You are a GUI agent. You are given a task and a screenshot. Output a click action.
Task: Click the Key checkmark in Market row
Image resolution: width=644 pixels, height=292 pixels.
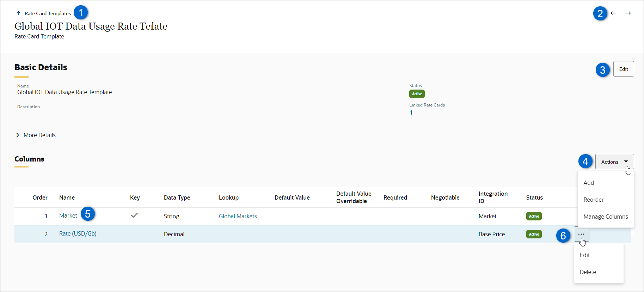click(x=134, y=215)
